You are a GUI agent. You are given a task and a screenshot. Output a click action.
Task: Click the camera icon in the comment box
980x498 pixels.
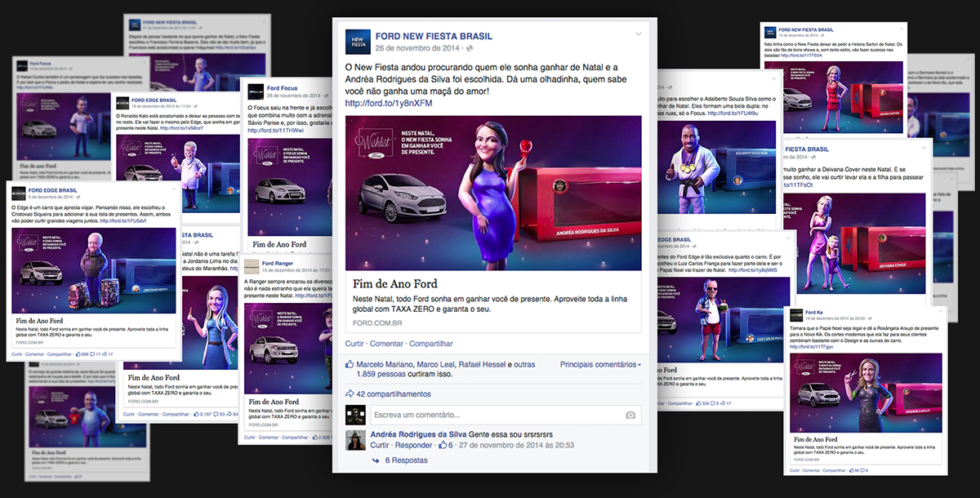click(x=630, y=415)
